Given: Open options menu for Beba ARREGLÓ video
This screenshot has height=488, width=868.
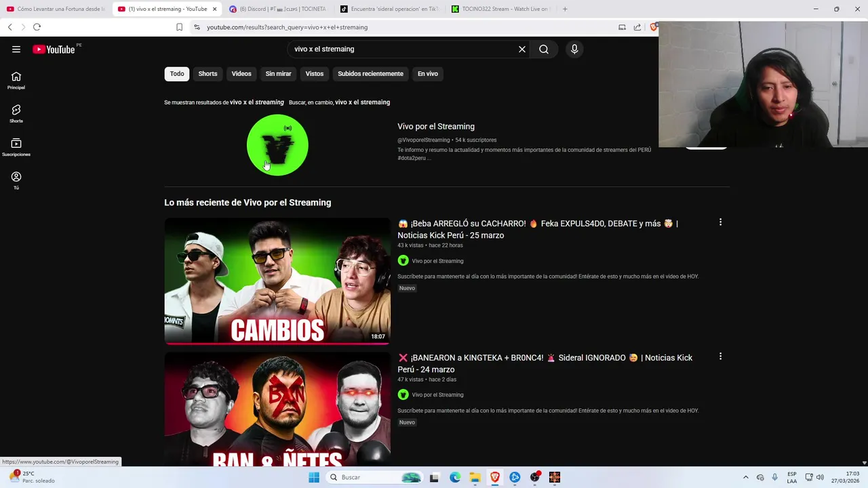Looking at the screenshot, I should tap(720, 222).
